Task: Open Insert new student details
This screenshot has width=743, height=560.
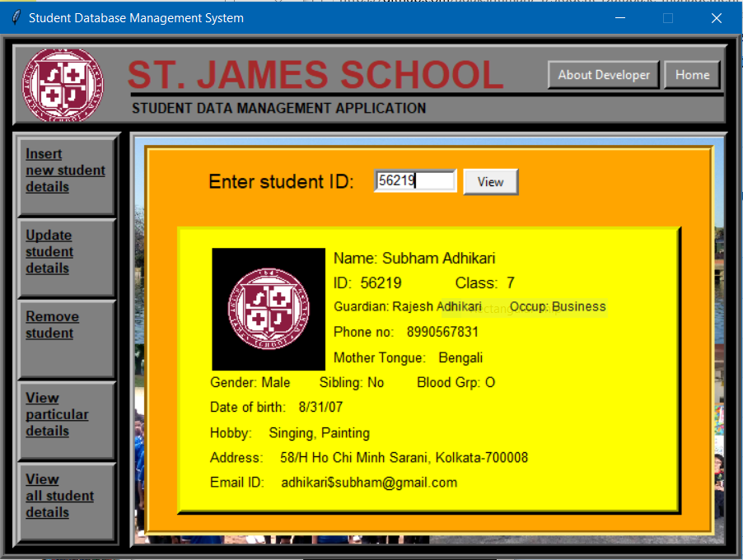Action: pyautogui.click(x=67, y=175)
